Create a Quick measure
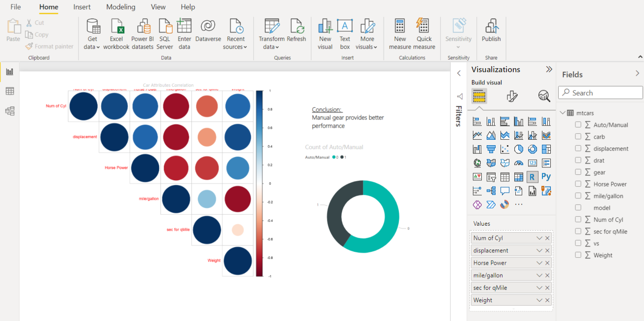 (424, 34)
